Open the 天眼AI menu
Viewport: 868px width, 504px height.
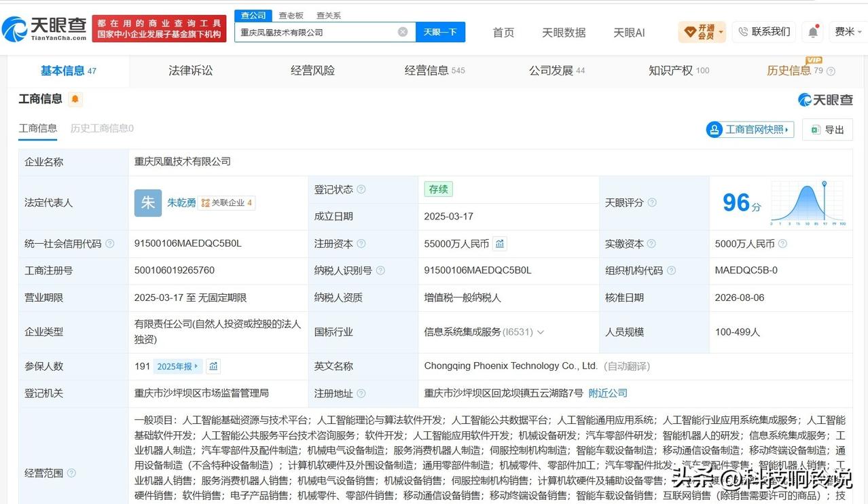tap(629, 32)
